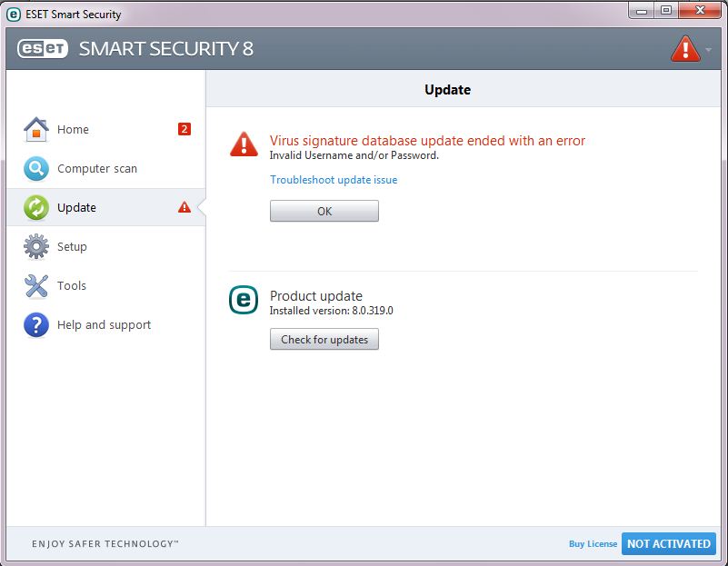Expand the dropdown arrow next to header alert

[x=709, y=49]
